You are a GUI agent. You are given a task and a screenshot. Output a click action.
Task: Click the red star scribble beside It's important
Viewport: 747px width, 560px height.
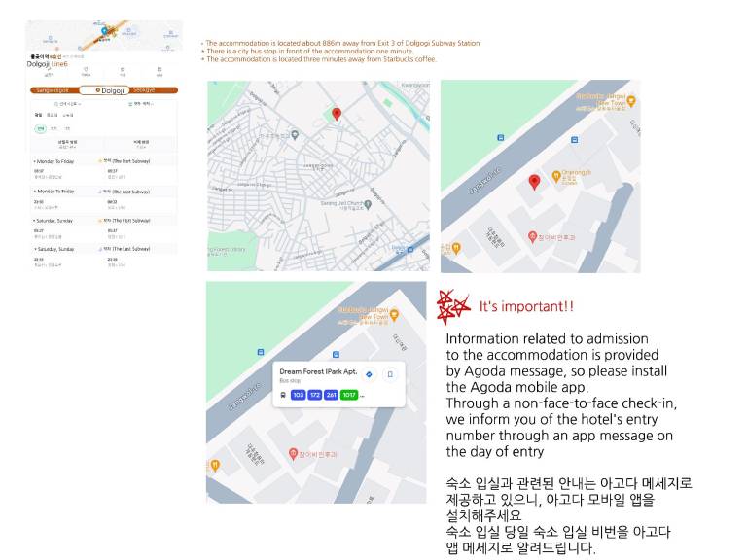point(452,306)
